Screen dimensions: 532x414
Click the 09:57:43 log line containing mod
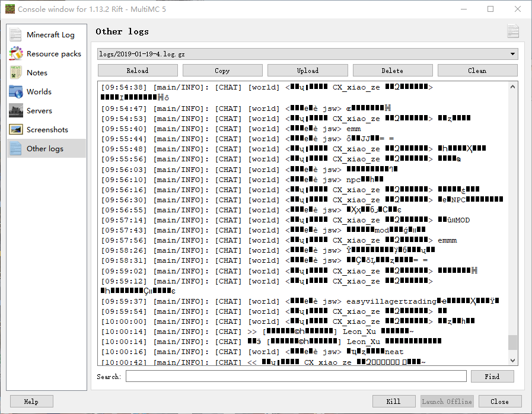pos(263,230)
